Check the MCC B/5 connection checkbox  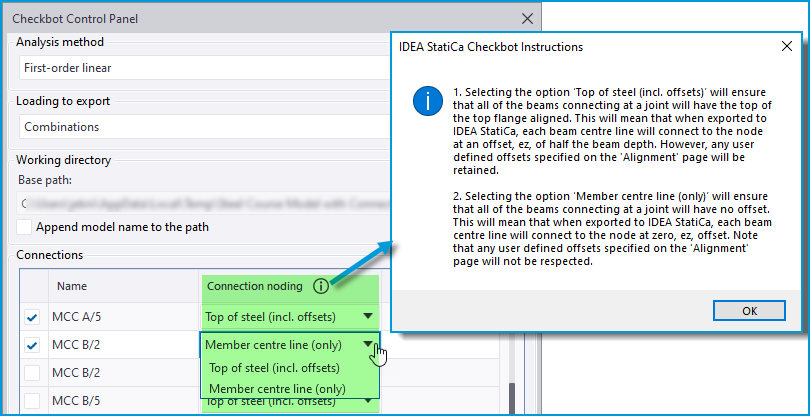pyautogui.click(x=32, y=400)
